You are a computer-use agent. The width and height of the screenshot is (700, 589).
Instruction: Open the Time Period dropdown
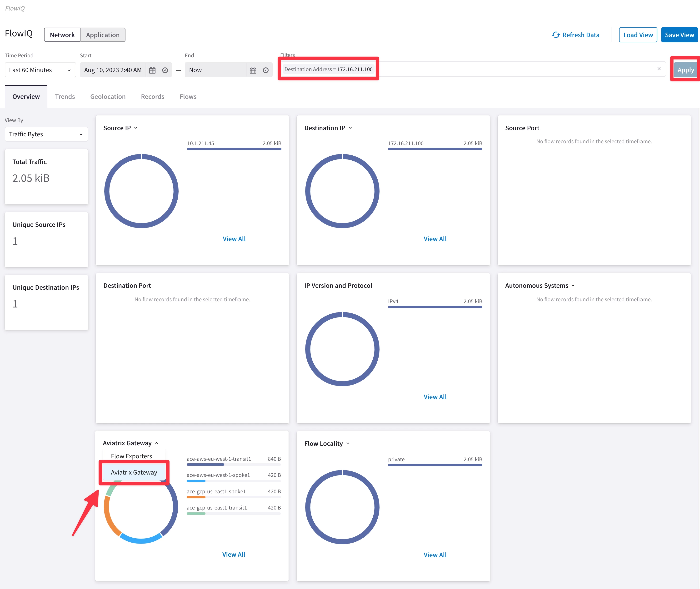pos(40,70)
